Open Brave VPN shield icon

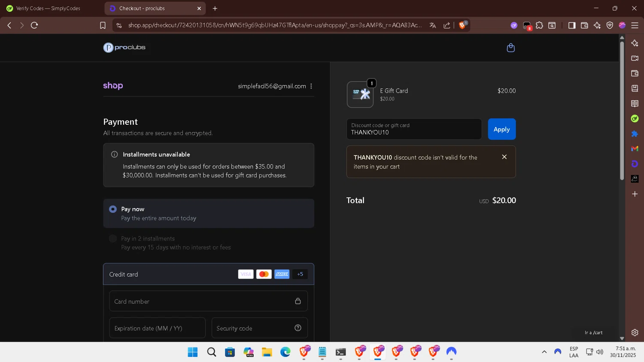610,25
